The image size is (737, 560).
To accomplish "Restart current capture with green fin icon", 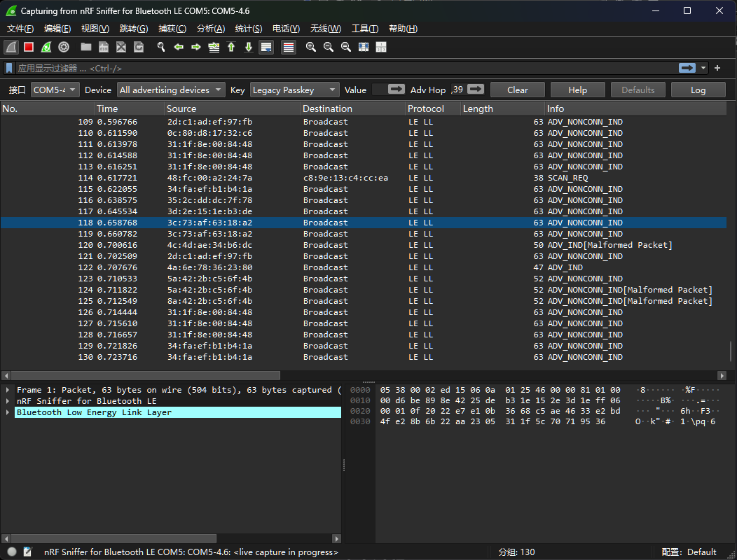I will coord(46,47).
